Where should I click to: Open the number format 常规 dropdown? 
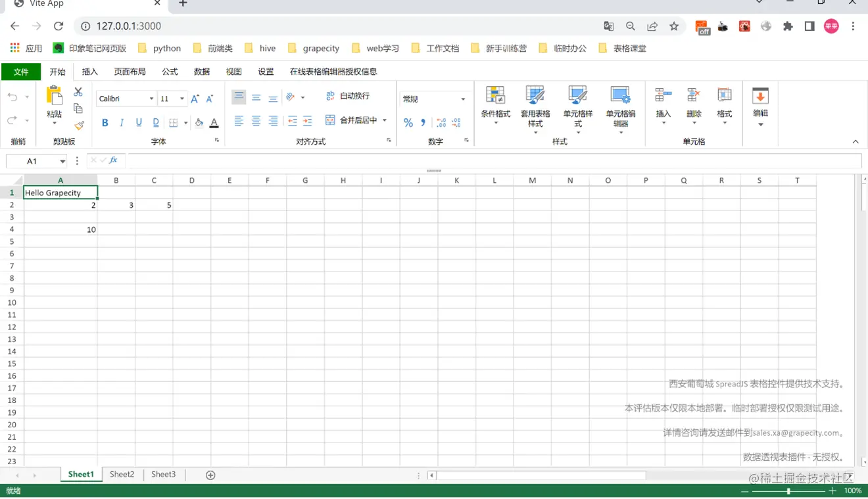point(463,99)
